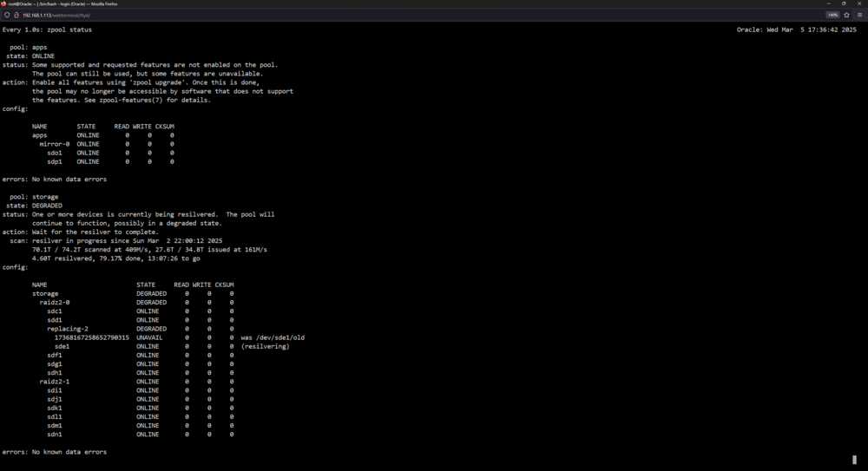Click the 'sdj1' device name
The image size is (868, 471).
click(54, 400)
